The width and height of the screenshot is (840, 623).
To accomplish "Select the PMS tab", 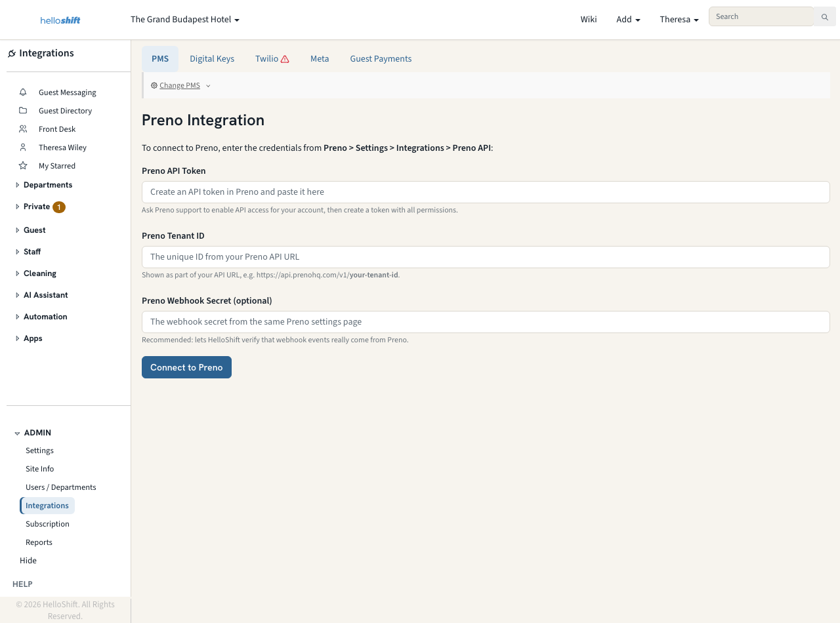I will click(x=160, y=59).
